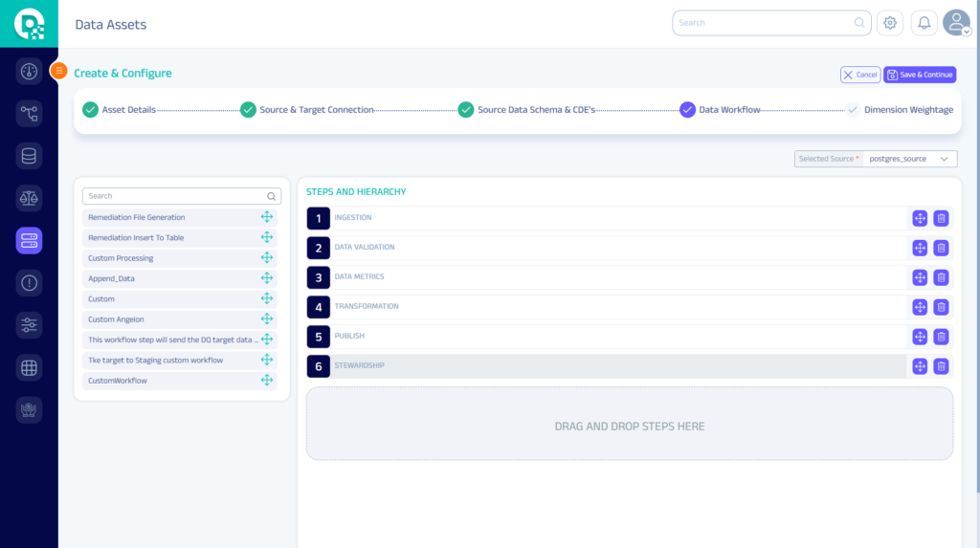Click the orange hamburger menu toggle
The image size is (980, 548).
click(x=58, y=71)
